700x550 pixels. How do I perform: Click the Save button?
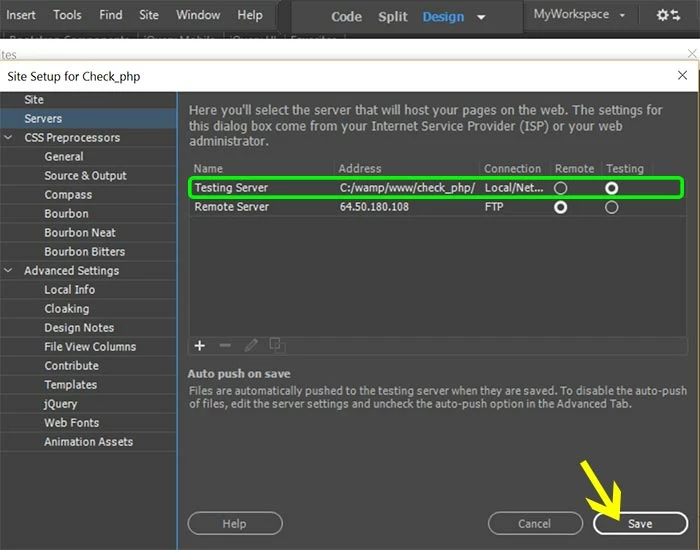(x=640, y=523)
